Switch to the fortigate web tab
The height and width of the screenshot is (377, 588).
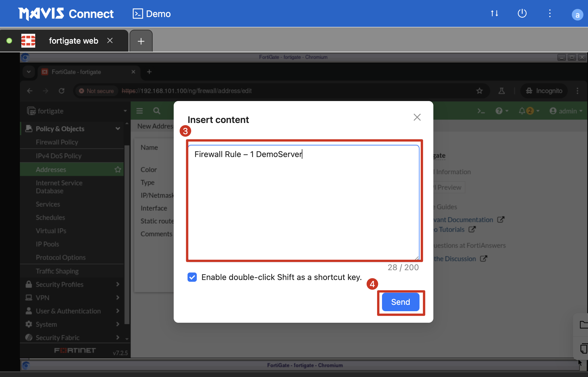pos(73,41)
